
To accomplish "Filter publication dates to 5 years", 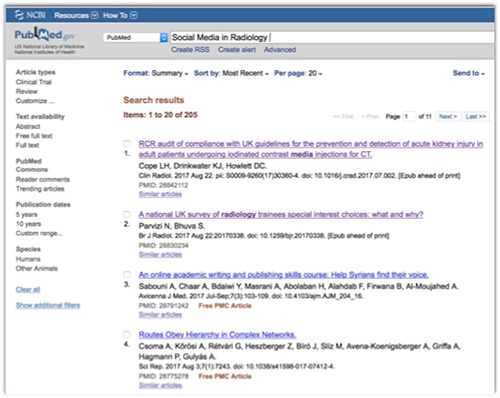I will pyautogui.click(x=27, y=214).
